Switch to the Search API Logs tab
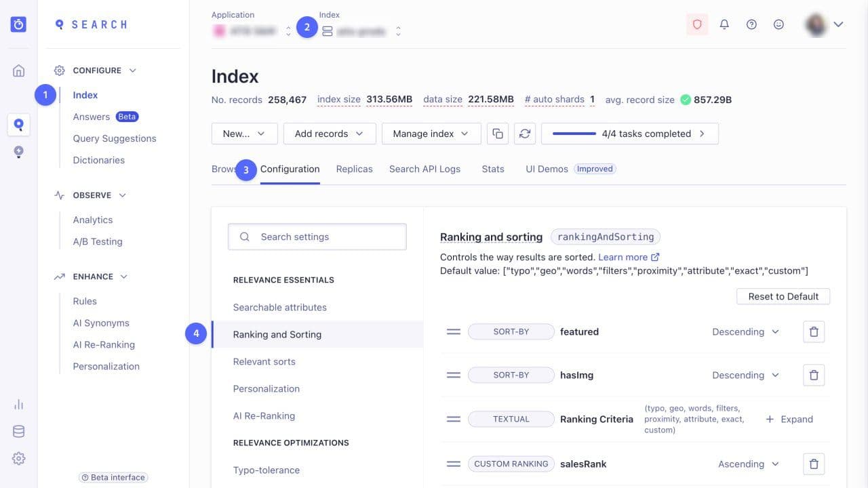The height and width of the screenshot is (488, 868). [x=425, y=169]
